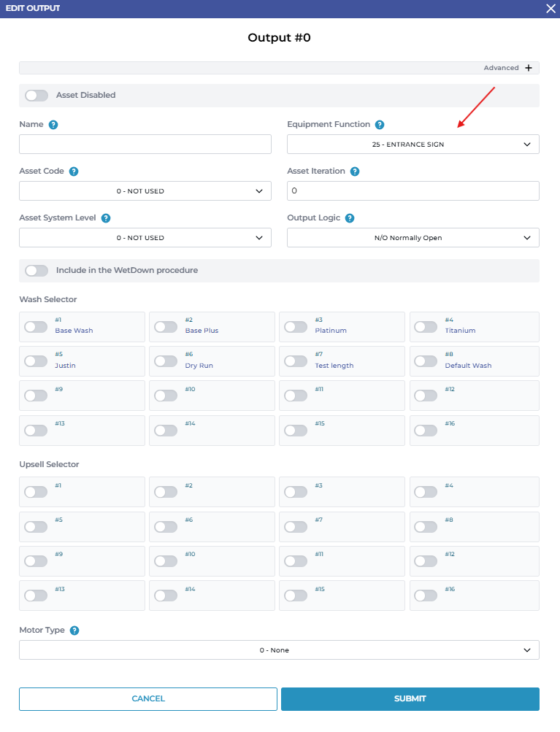The width and height of the screenshot is (560, 732).
Task: Enable Include in the WetDown procedure
Action: 37,271
